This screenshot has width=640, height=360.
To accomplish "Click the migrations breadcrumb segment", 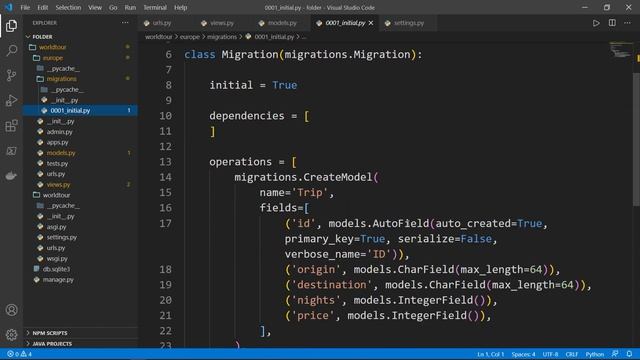I will coord(222,37).
